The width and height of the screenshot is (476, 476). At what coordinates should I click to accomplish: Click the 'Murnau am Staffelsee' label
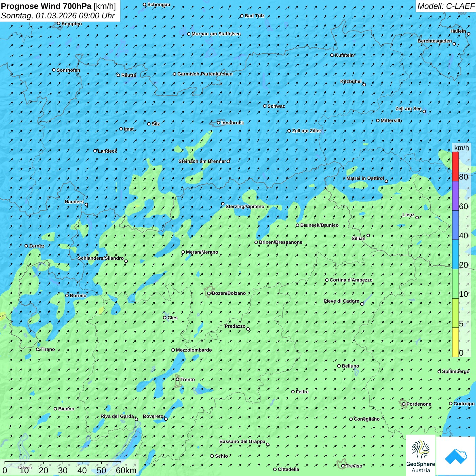tap(216, 34)
